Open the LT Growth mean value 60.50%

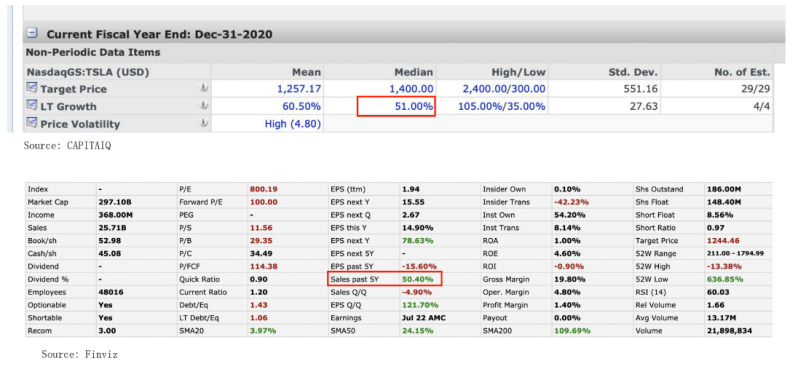(302, 107)
